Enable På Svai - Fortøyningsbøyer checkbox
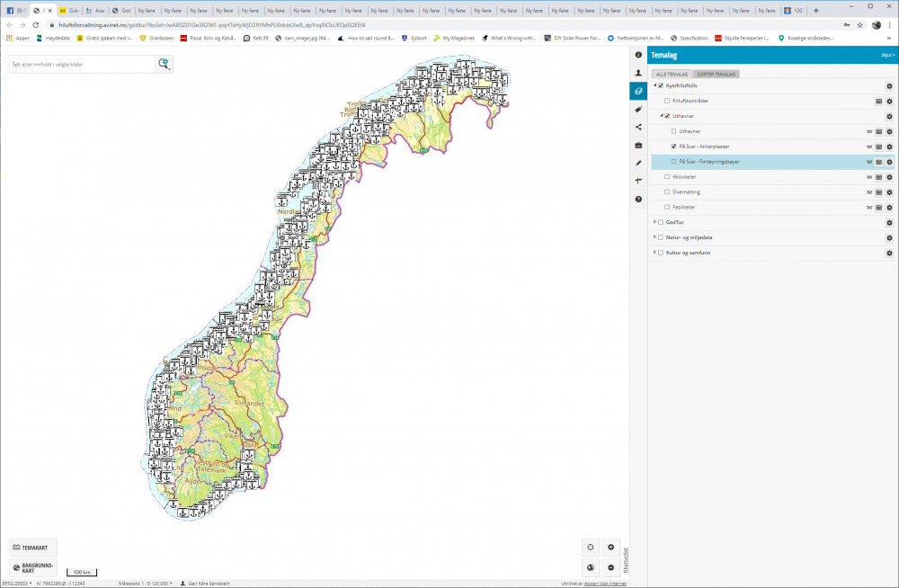The height and width of the screenshot is (588, 899). tap(673, 162)
